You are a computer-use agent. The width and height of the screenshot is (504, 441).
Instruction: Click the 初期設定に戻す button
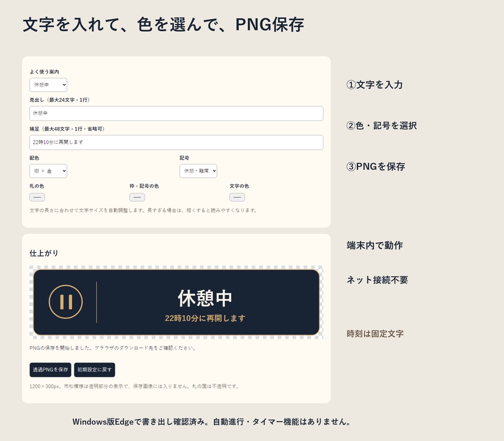point(94,370)
